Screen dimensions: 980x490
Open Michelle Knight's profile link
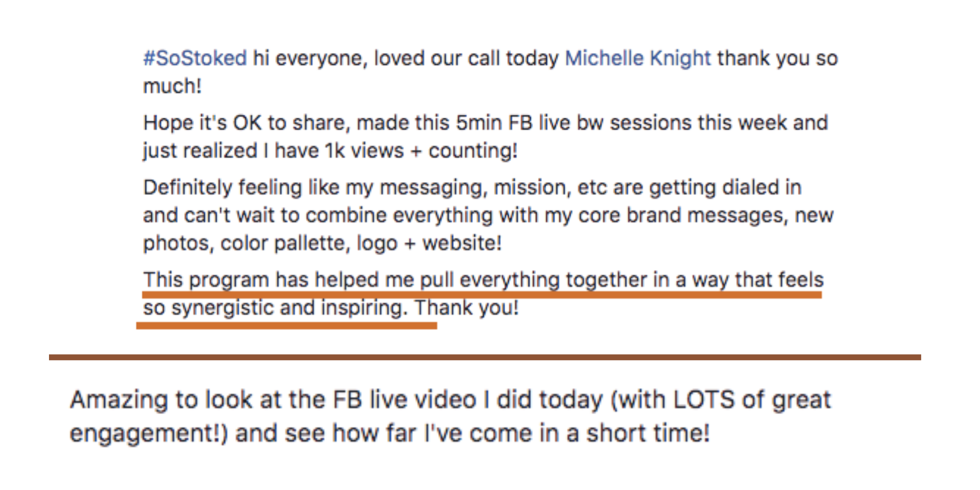click(x=637, y=58)
